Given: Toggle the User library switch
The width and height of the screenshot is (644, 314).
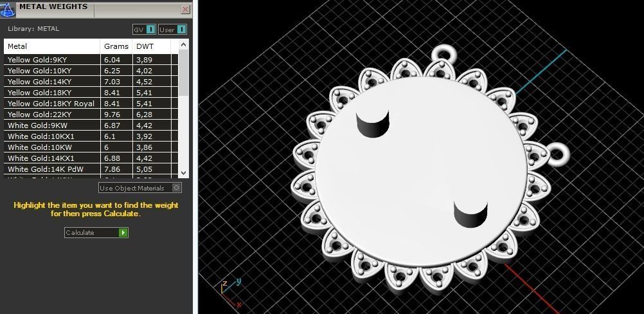Looking at the screenshot, I should (172, 30).
